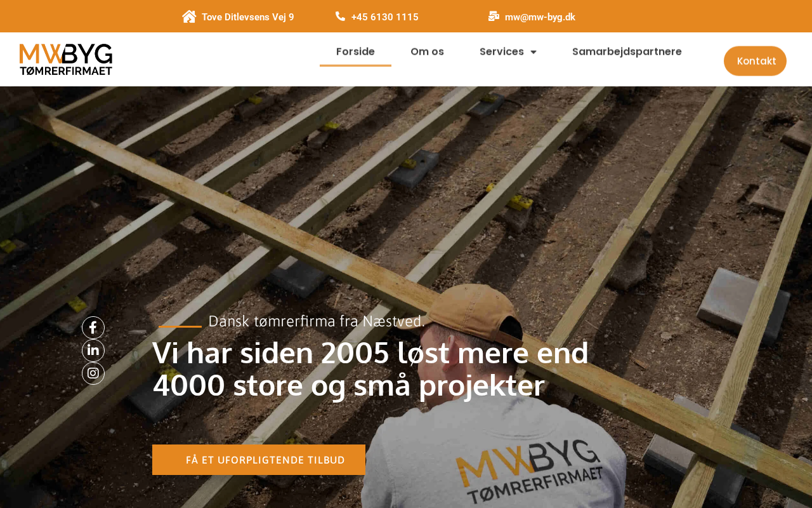Screen dimensions: 812x508
Task: Open the Tove Ditlevsens Vej 9 address
Action: pyautogui.click(x=247, y=17)
